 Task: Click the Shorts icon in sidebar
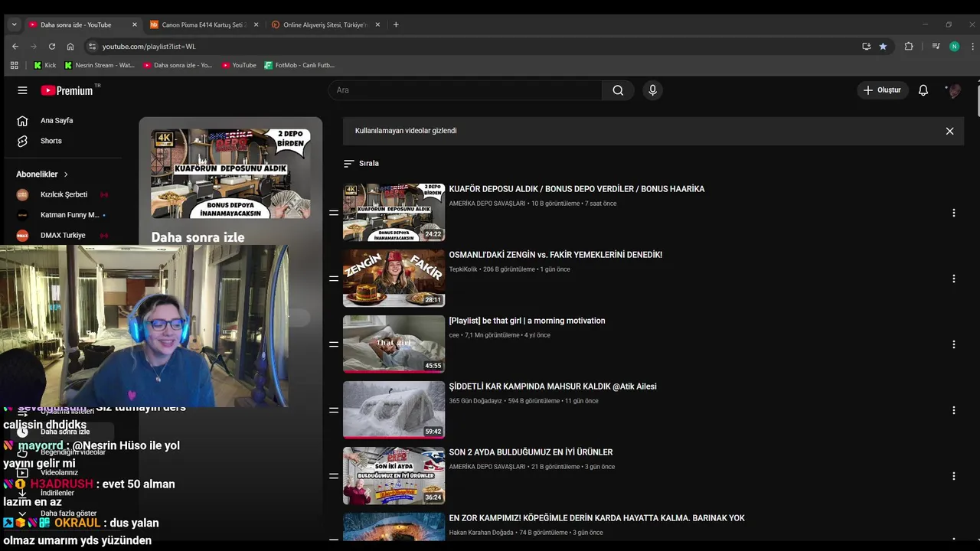click(x=22, y=141)
